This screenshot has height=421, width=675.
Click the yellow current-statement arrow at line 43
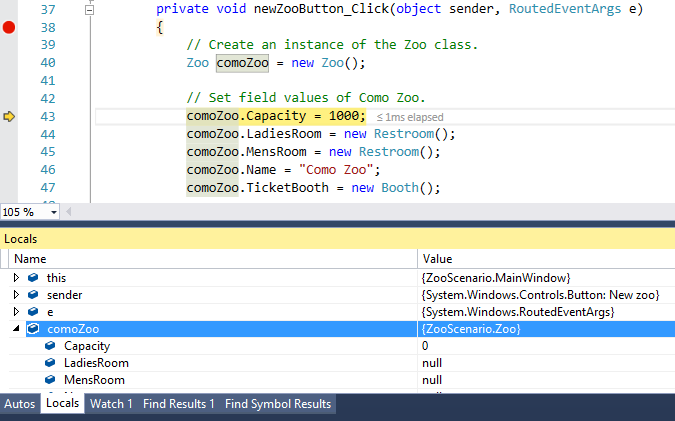click(x=9, y=117)
